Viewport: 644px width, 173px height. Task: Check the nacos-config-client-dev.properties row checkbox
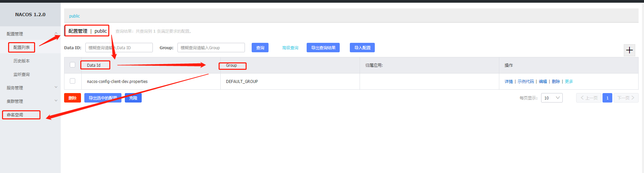point(73,81)
